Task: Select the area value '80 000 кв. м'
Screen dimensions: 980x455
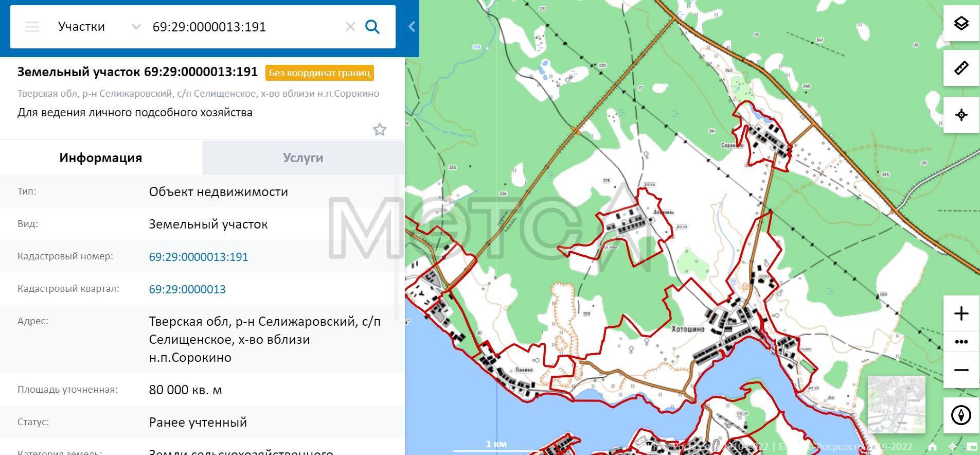Action: pos(186,390)
